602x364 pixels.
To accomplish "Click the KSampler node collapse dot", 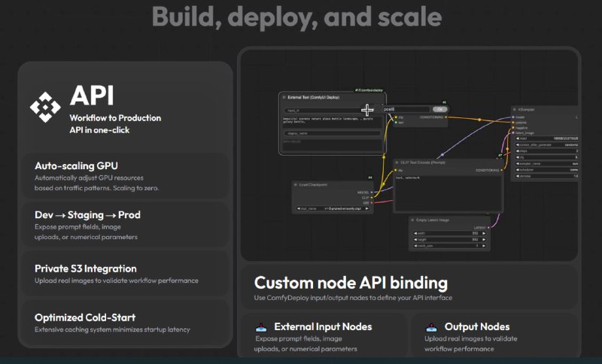I will coord(515,109).
